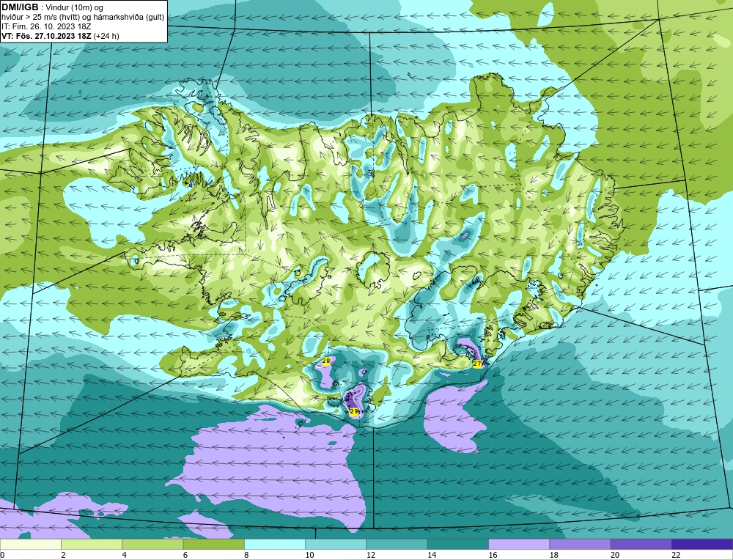Click the legend scale label 12

coord(371,555)
